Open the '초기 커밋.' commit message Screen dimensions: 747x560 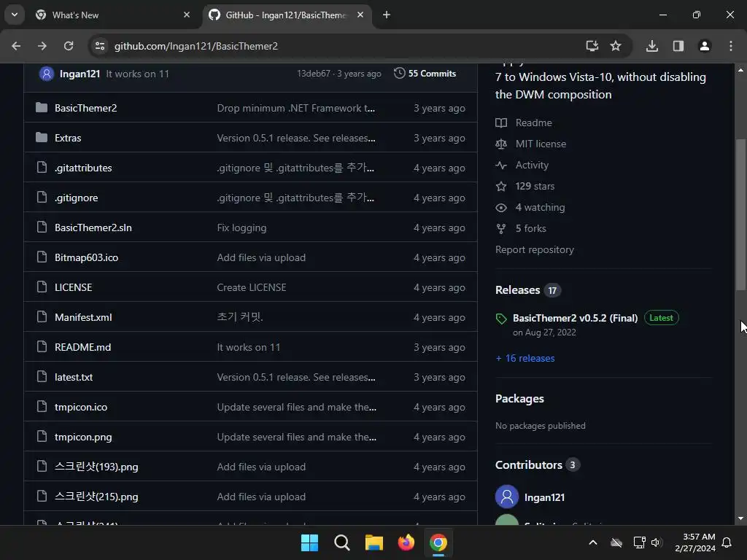240,317
